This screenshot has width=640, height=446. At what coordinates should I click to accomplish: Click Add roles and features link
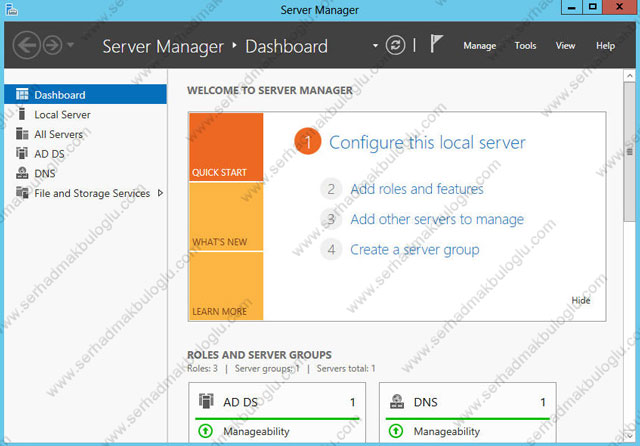[417, 189]
